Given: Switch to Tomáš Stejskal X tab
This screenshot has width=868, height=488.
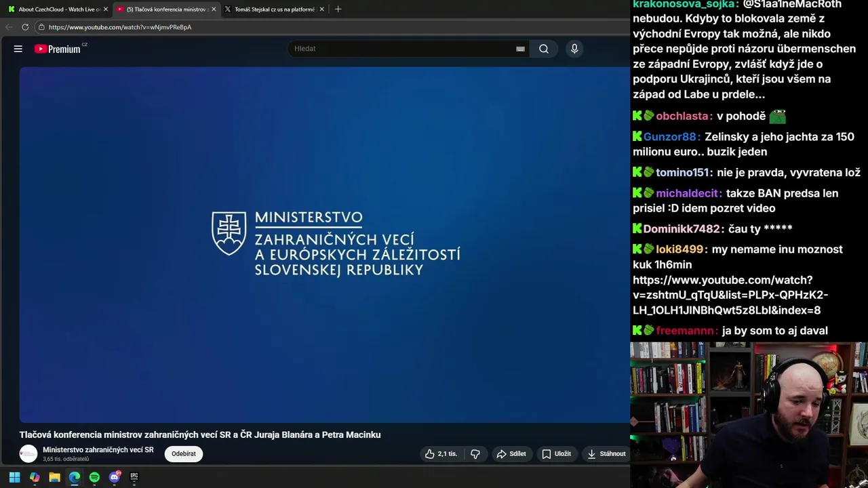Looking at the screenshot, I should click(275, 9).
